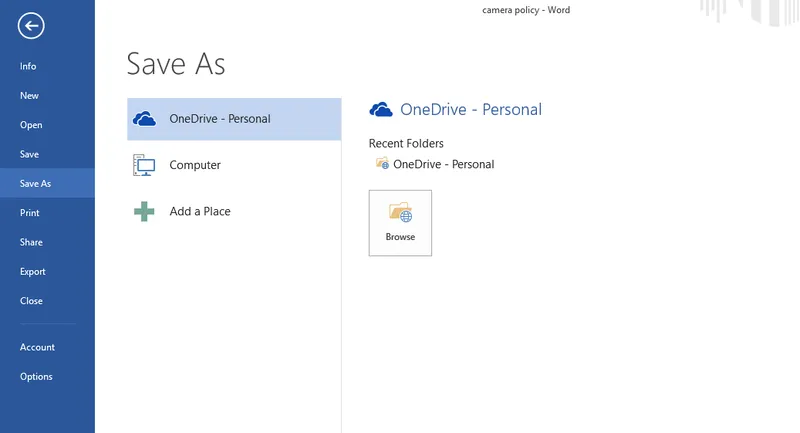Open the Export options

click(x=33, y=272)
